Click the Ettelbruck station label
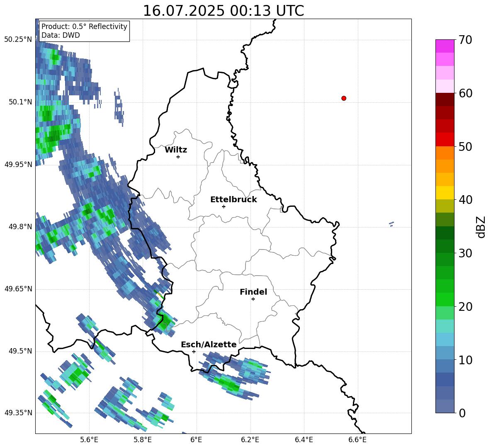The image size is (491, 448). click(233, 200)
